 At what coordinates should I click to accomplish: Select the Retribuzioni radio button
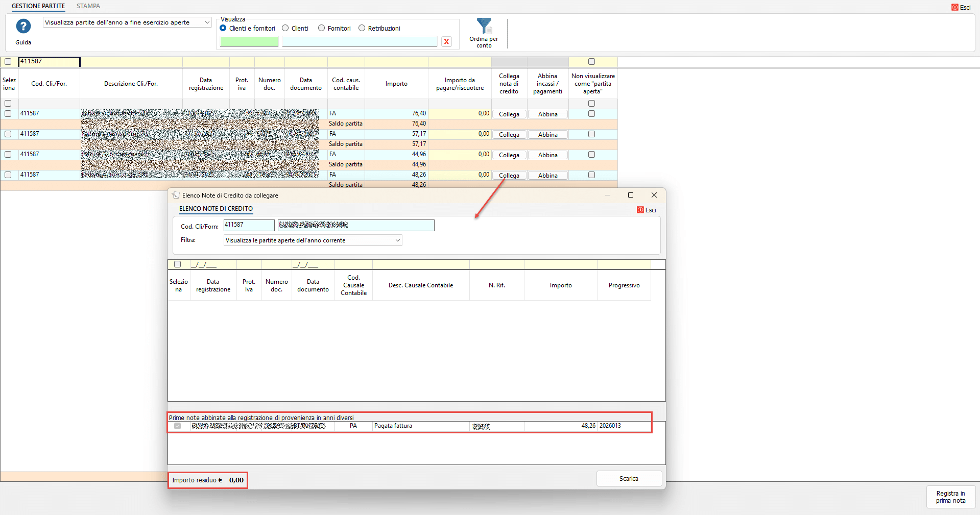pos(362,29)
